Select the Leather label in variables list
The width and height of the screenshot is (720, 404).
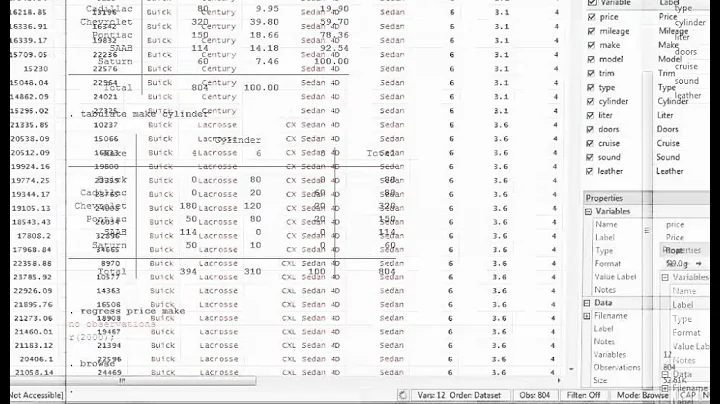tap(669, 171)
